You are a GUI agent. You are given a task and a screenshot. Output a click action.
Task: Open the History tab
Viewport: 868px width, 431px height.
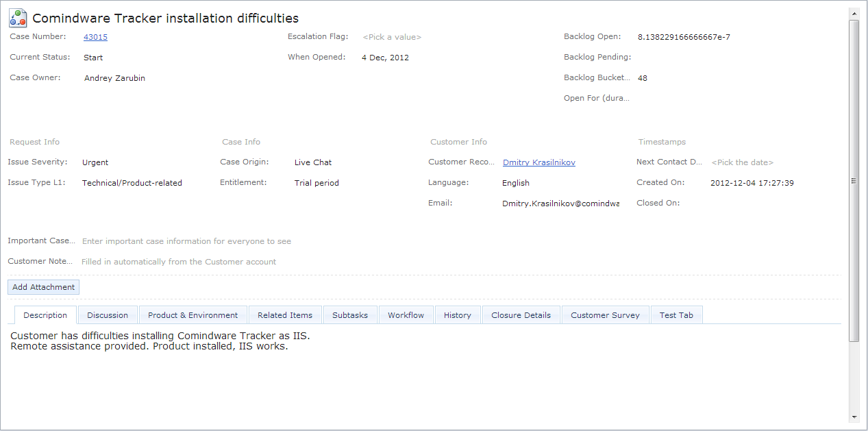pos(458,315)
